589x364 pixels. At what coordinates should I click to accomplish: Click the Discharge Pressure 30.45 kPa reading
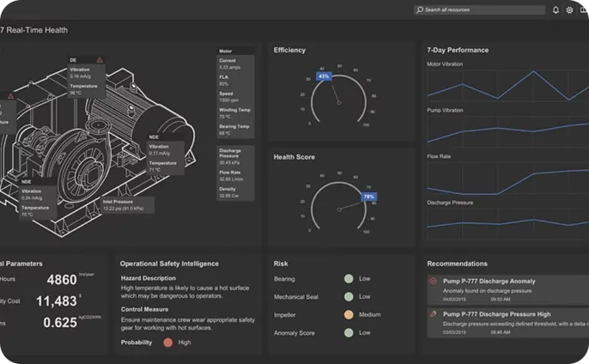[x=230, y=156]
